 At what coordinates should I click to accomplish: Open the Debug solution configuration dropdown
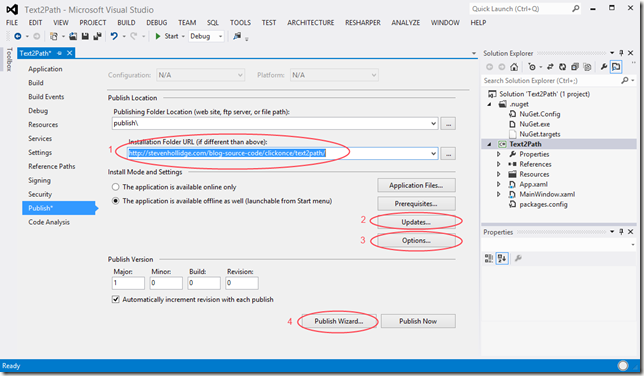220,36
